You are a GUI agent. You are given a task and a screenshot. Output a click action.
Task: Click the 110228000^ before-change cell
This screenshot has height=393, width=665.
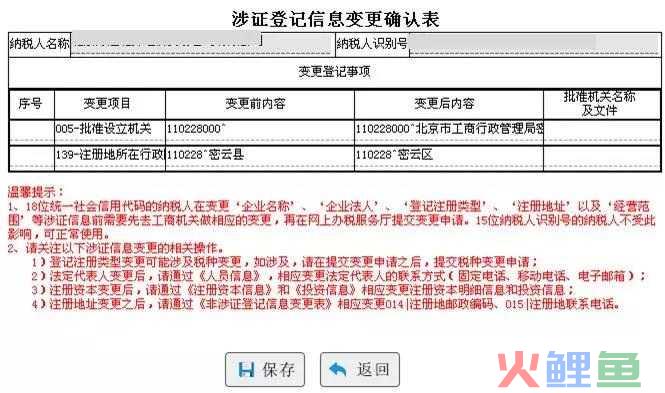260,132
